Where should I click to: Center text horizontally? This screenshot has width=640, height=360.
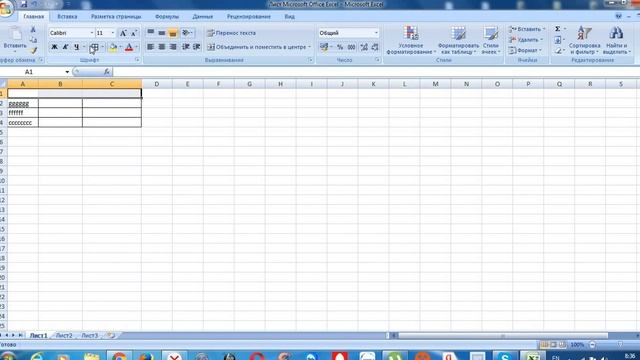click(x=162, y=47)
